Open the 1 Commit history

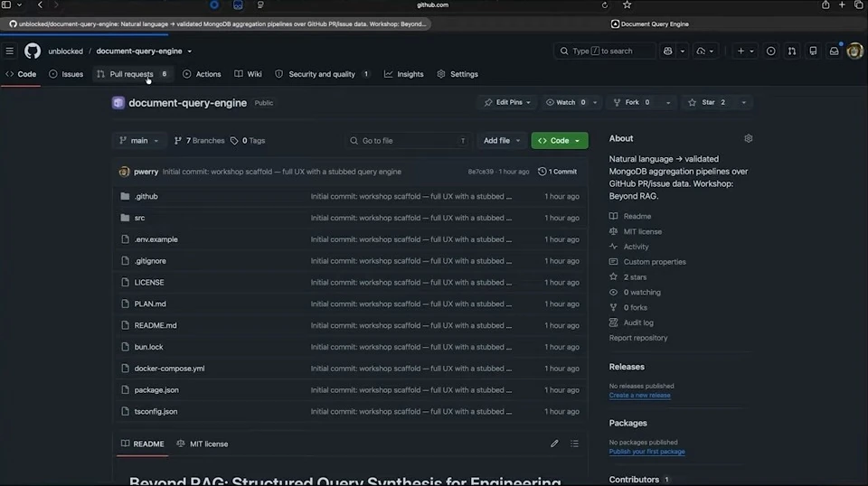tap(558, 172)
